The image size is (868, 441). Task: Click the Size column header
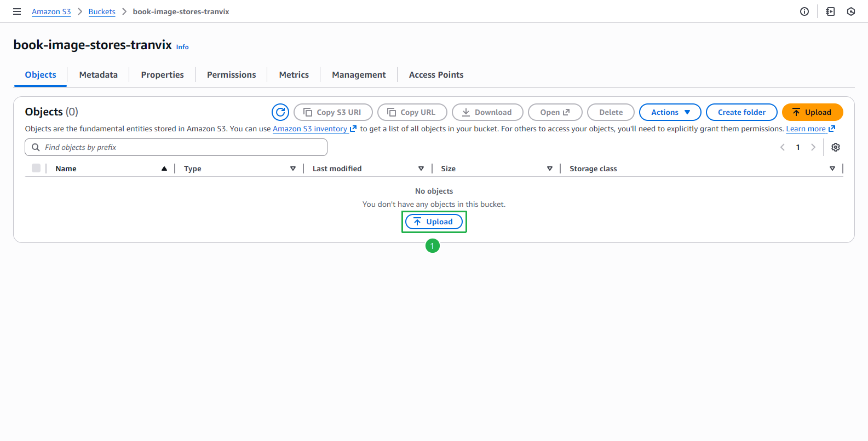(449, 169)
